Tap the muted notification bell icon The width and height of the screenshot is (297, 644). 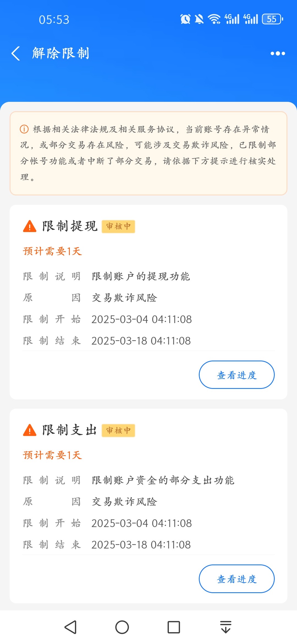tap(199, 19)
